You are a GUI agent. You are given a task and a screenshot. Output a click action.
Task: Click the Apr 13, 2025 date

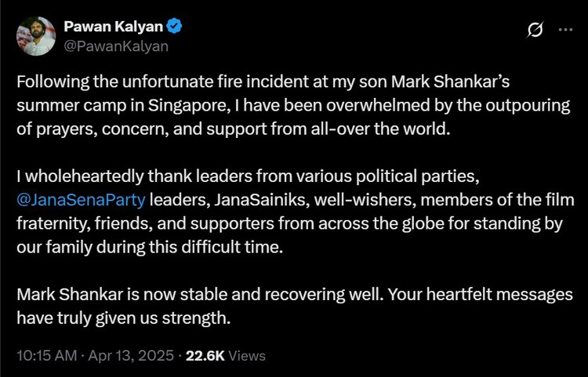[131, 355]
